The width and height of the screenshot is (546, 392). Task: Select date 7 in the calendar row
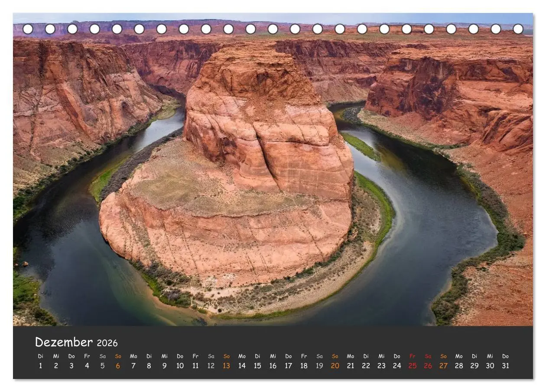pyautogui.click(x=133, y=366)
